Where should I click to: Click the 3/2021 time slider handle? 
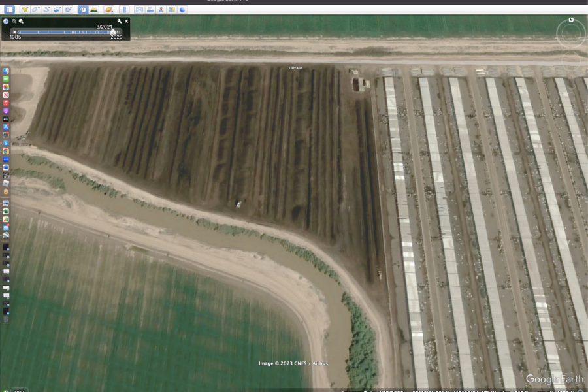tap(113, 32)
